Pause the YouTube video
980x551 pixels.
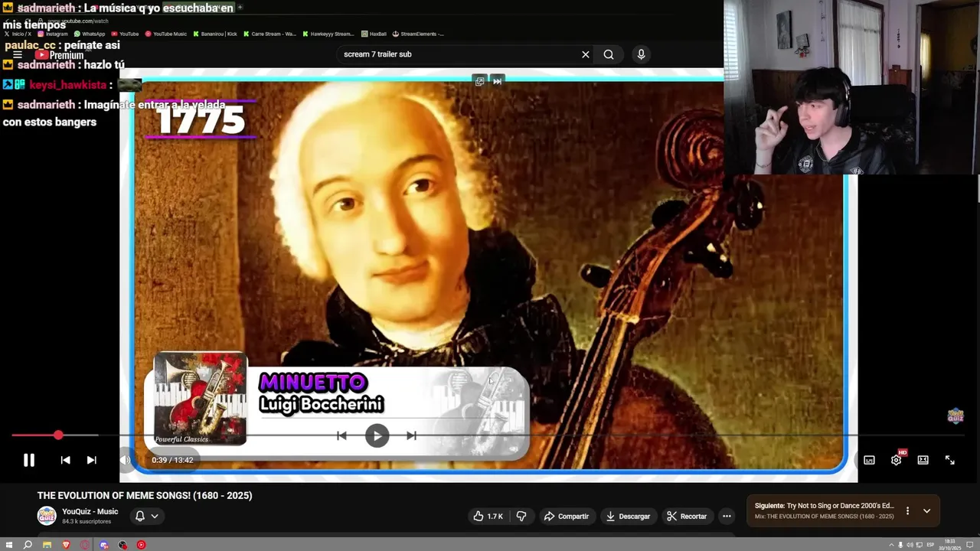coord(28,460)
